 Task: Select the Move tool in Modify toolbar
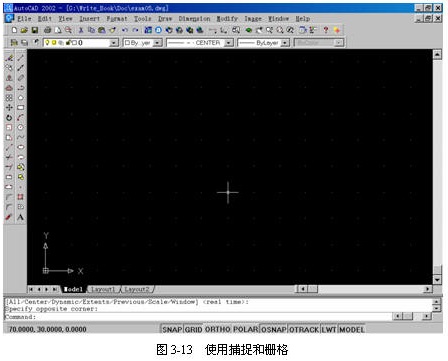coord(9,108)
